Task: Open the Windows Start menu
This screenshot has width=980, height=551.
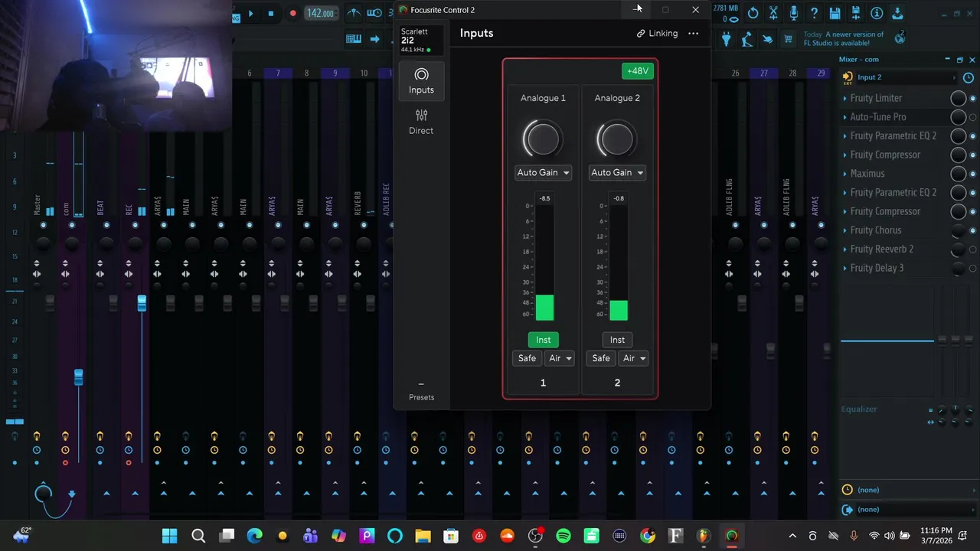Action: (170, 536)
